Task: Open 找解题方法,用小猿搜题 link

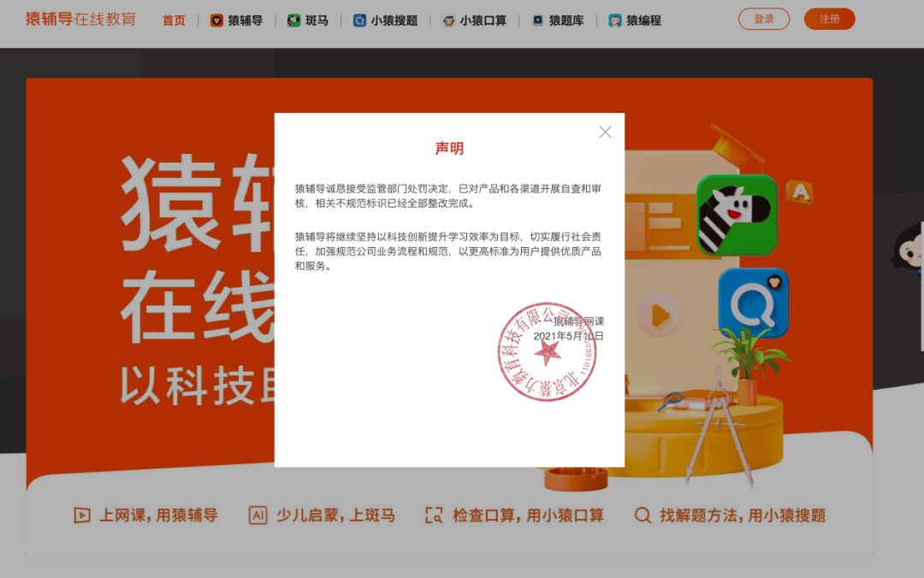Action: point(743,516)
